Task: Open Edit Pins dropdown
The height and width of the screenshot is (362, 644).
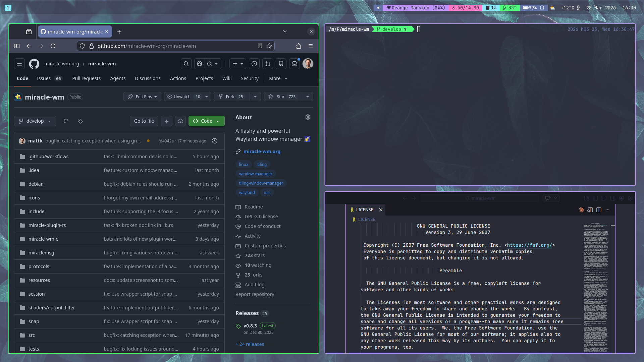Action: (x=143, y=97)
